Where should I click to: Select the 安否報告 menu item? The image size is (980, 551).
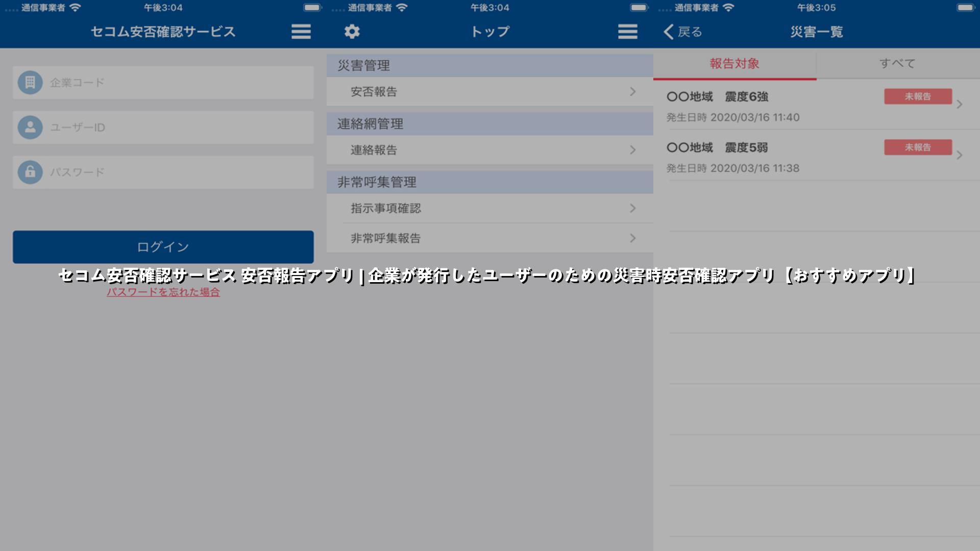(490, 91)
